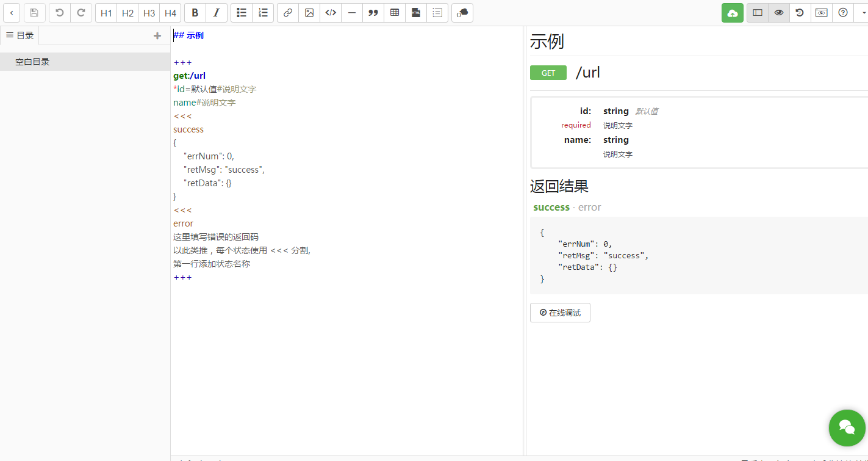Click the green cloud upload publish button
Screen dimensions: 868x461
pos(733,13)
